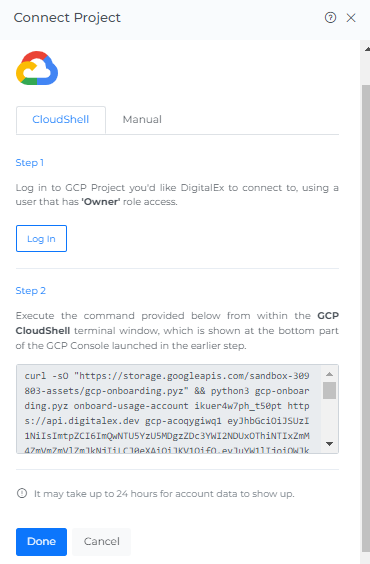370x564 pixels.
Task: Click the command box down scroll arrow
Action: 329,444
